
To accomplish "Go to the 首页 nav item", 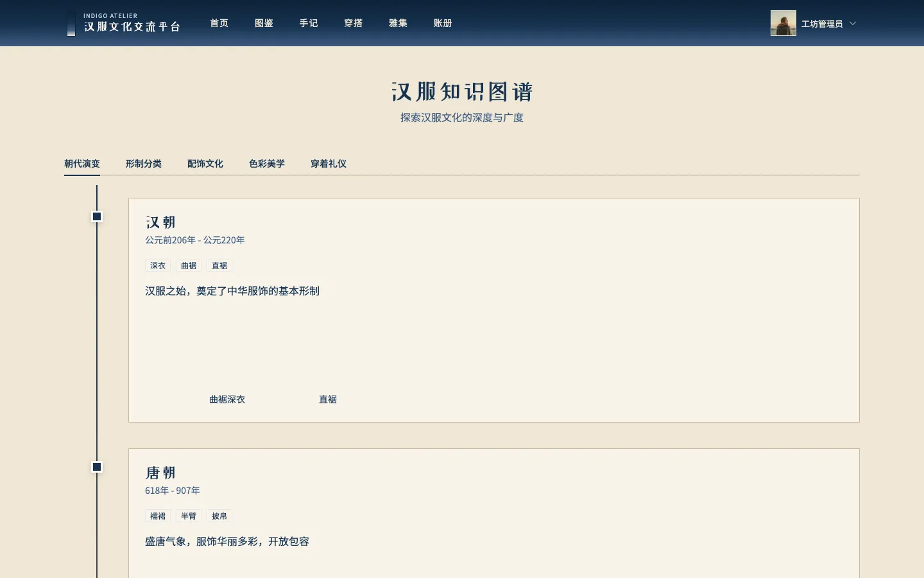I will point(219,23).
